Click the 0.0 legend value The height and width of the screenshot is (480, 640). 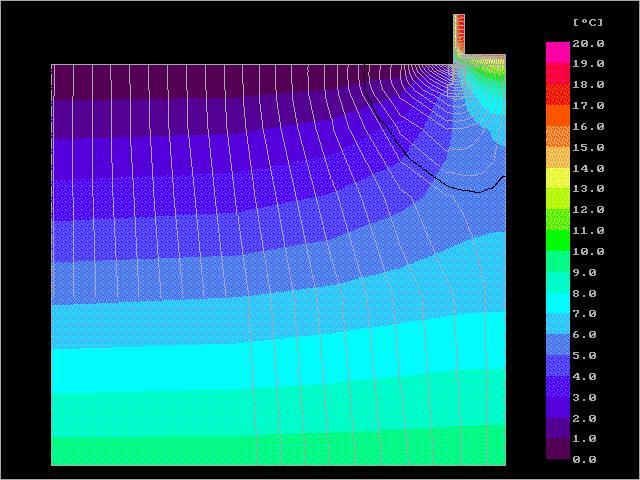point(584,460)
